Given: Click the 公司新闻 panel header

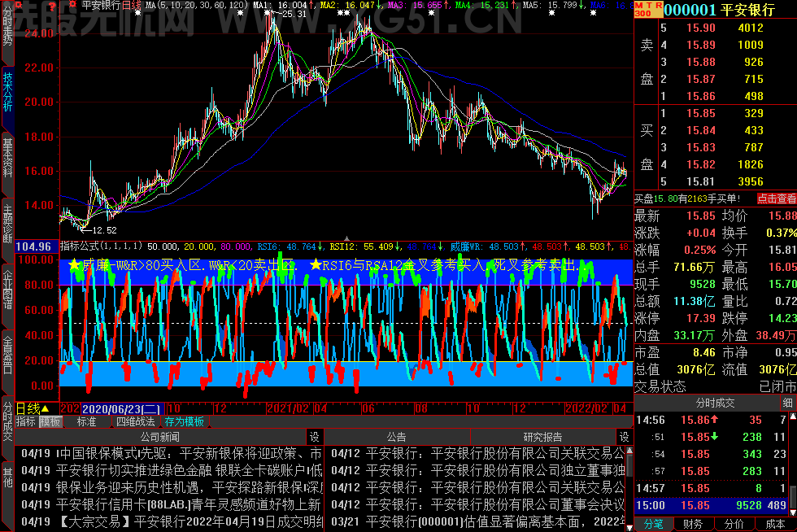Looking at the screenshot, I should (x=160, y=437).
